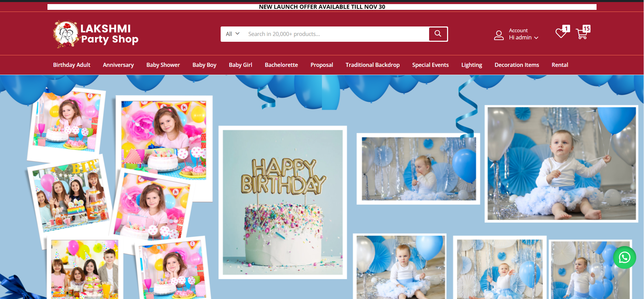Open Special Events menu

430,65
